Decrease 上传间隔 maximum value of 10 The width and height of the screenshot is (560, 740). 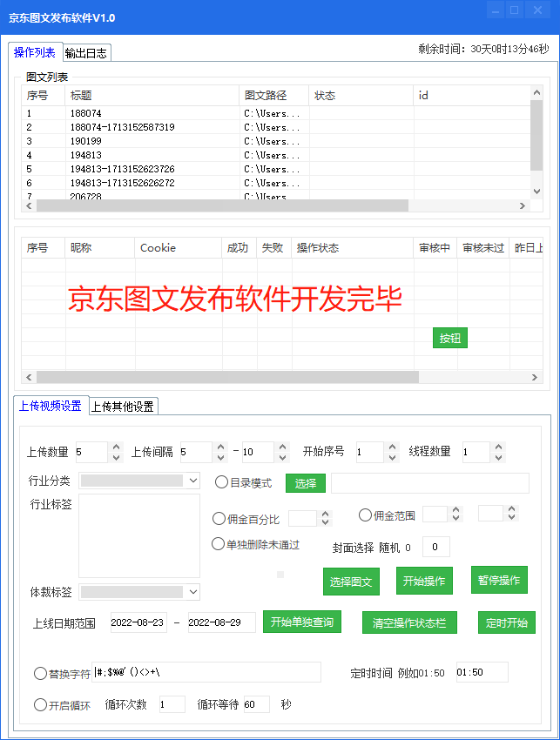tap(282, 457)
